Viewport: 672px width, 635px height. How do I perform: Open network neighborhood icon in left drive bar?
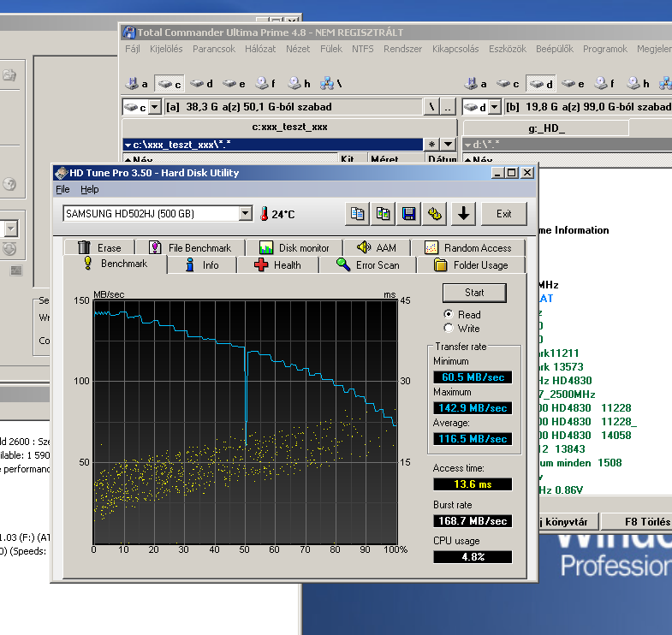click(330, 84)
